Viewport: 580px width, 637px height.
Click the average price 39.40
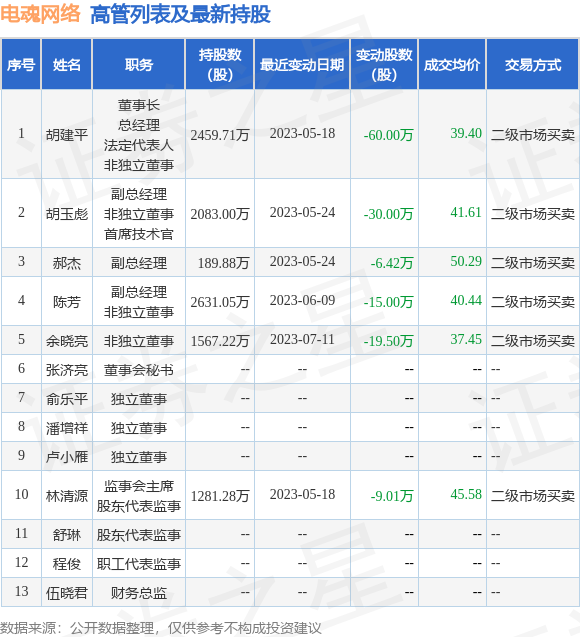[466, 133]
